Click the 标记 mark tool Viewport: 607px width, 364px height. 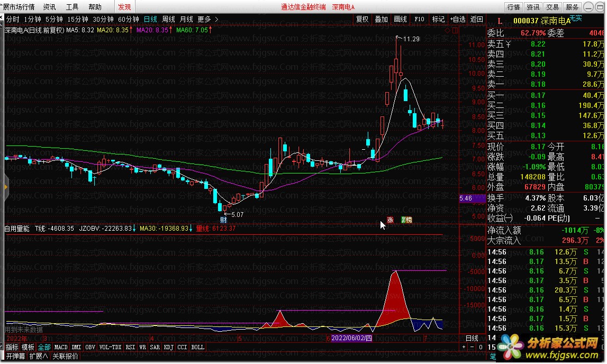point(438,19)
